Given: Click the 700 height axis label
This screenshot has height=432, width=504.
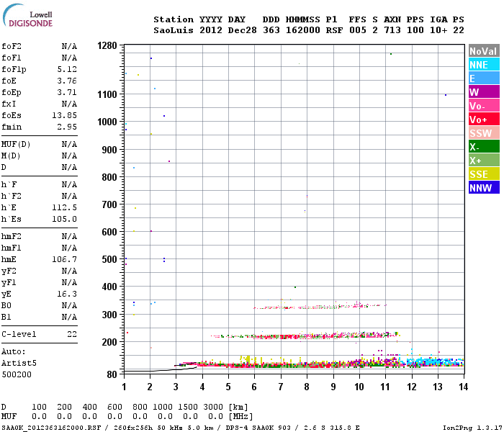Looking at the screenshot, I should click(x=109, y=204).
